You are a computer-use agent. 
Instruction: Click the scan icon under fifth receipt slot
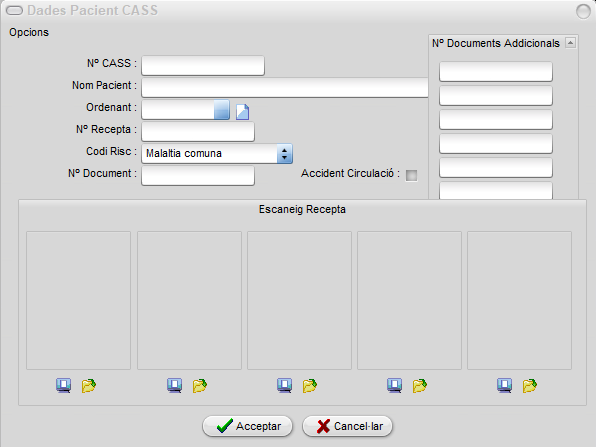[x=504, y=385]
